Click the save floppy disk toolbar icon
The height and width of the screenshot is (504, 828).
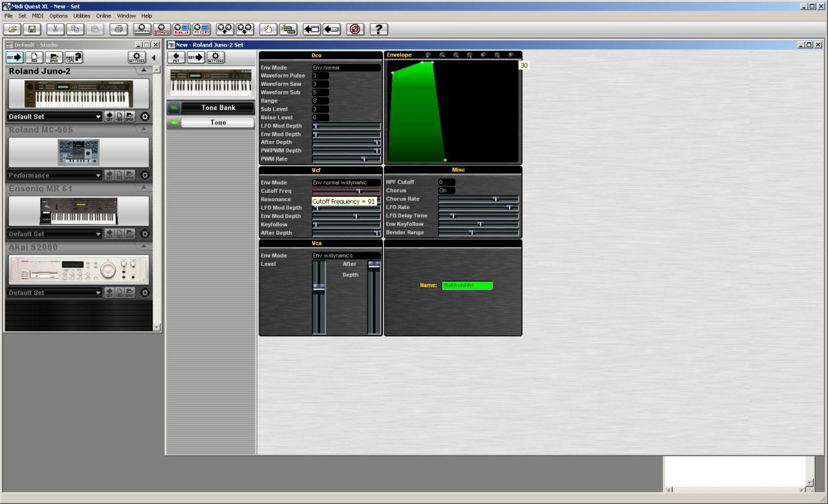(x=32, y=29)
